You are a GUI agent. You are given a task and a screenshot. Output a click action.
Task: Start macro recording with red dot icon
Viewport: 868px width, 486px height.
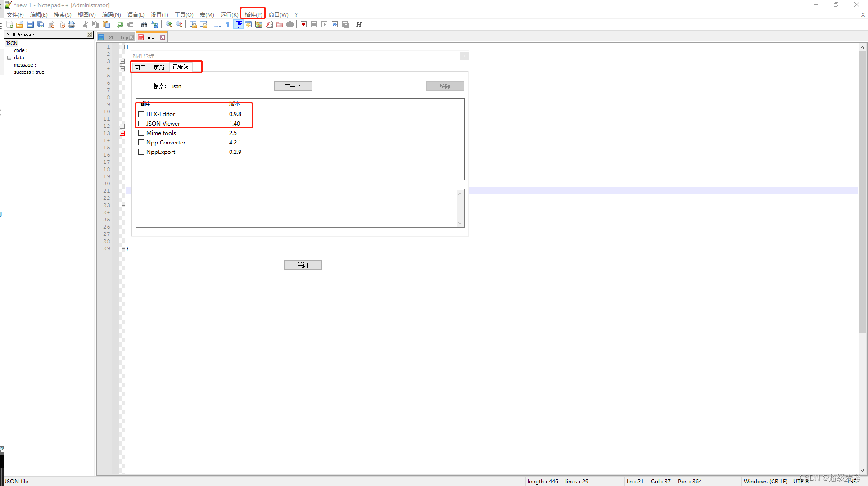(x=304, y=24)
